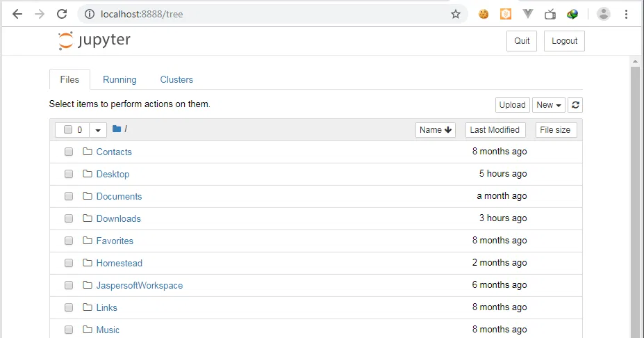Open the Desktop folder link
This screenshot has height=338, width=644.
pos(113,174)
